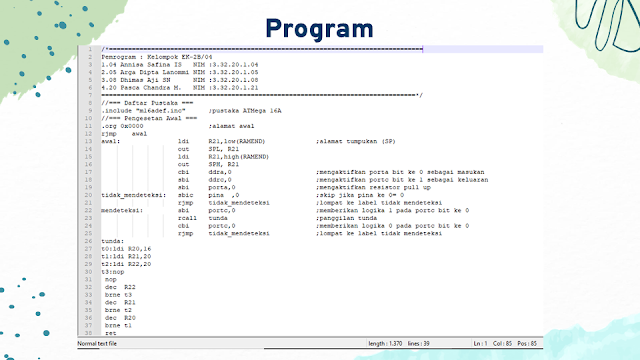Click the "awal:" label on line 13
The height and width of the screenshot is (360, 640).
coord(111,142)
